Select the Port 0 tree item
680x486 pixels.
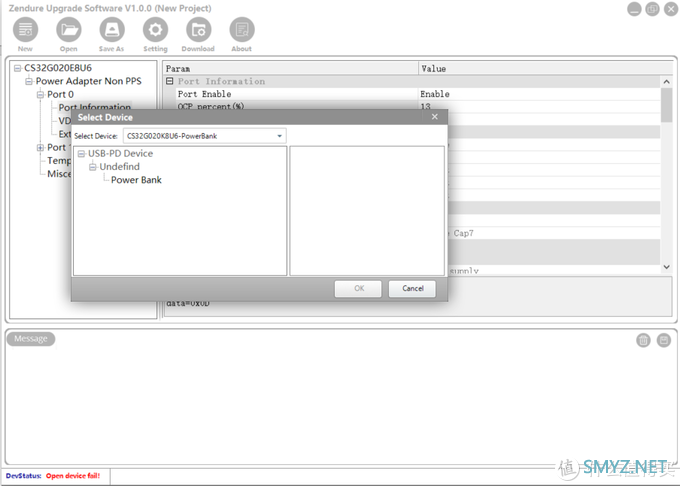[x=60, y=95]
